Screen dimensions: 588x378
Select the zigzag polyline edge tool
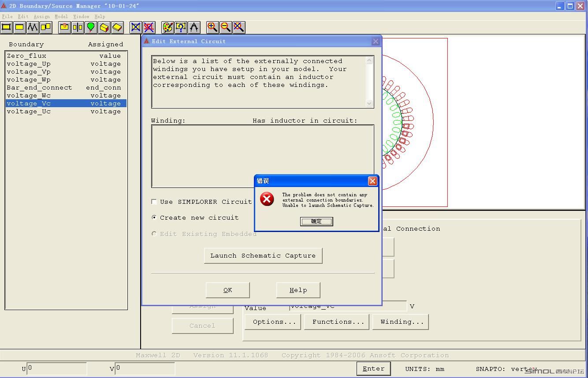[x=33, y=27]
